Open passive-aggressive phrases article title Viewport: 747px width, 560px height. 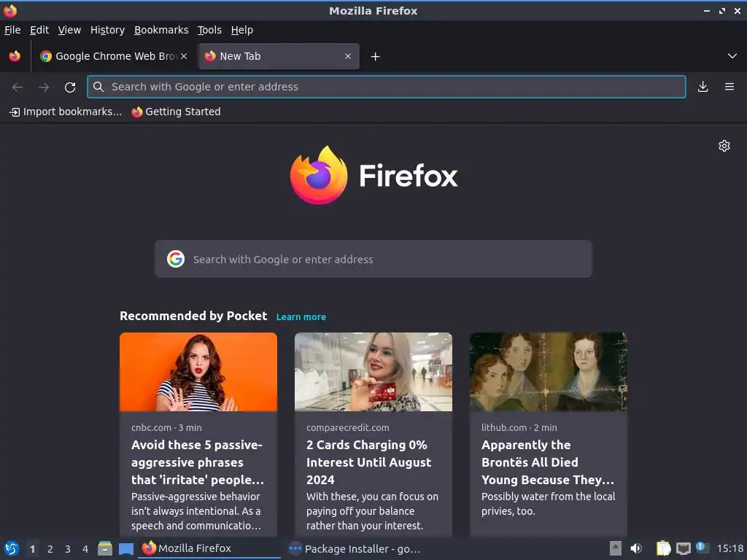click(197, 462)
